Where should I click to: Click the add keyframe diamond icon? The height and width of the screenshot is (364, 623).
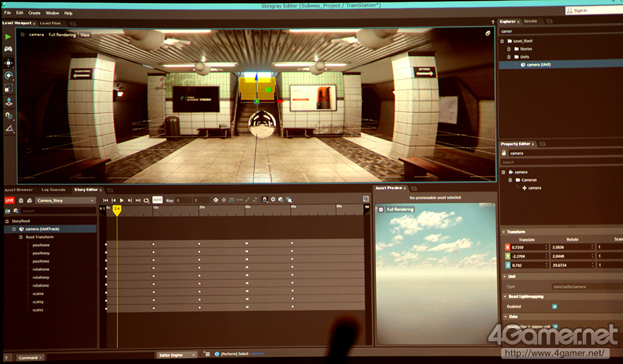pyautogui.click(x=216, y=200)
